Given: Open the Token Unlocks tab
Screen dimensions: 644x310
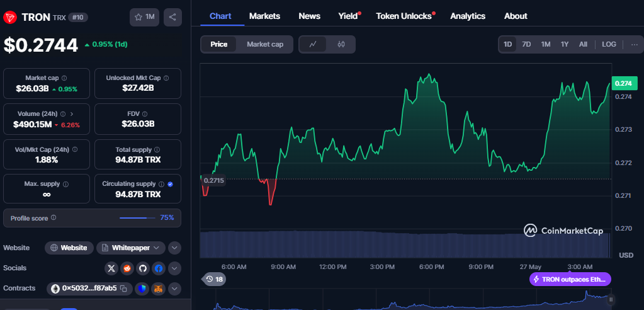Looking at the screenshot, I should coord(404,16).
